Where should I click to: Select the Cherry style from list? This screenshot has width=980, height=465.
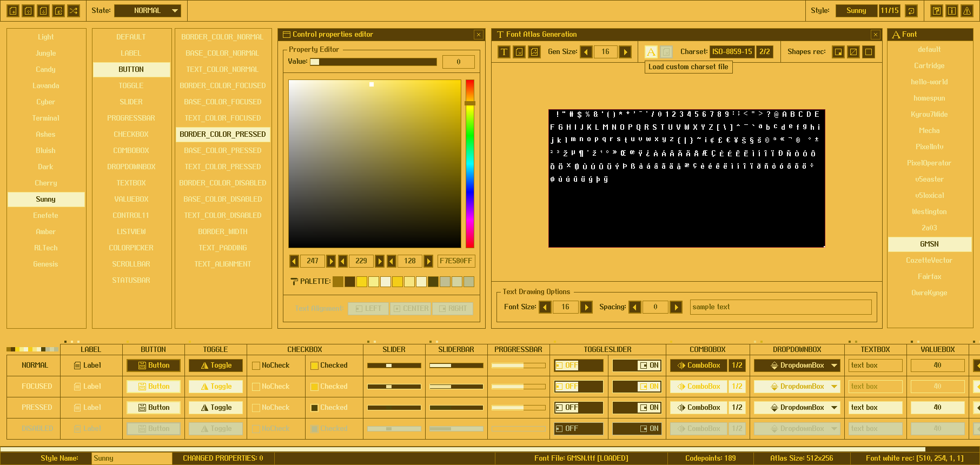46,183
